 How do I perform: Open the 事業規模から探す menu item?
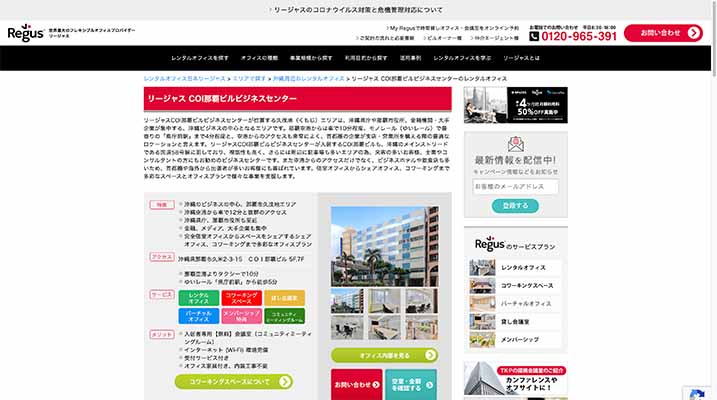point(311,58)
